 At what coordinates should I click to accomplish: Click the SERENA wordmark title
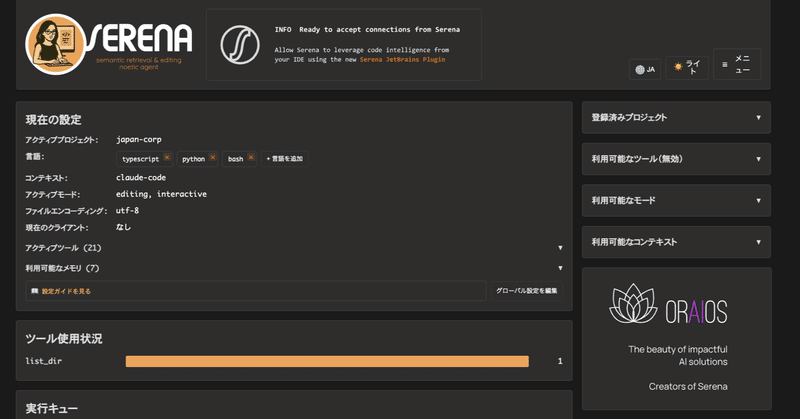(138, 39)
